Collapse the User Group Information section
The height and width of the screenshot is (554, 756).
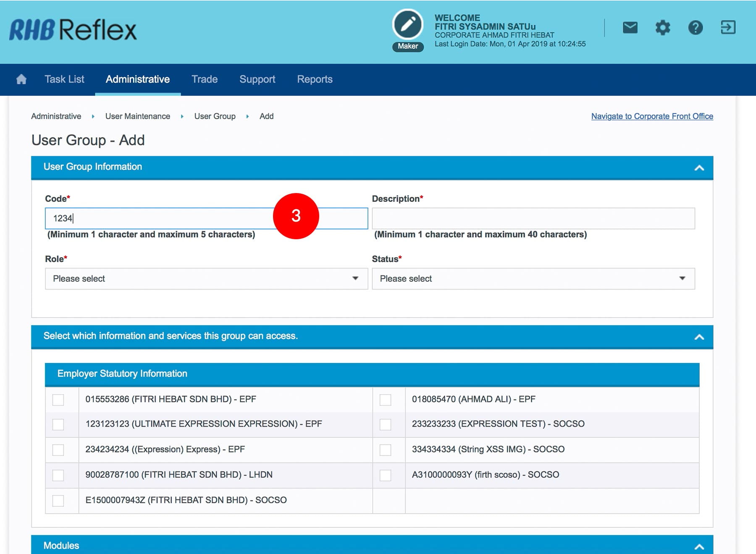click(699, 168)
